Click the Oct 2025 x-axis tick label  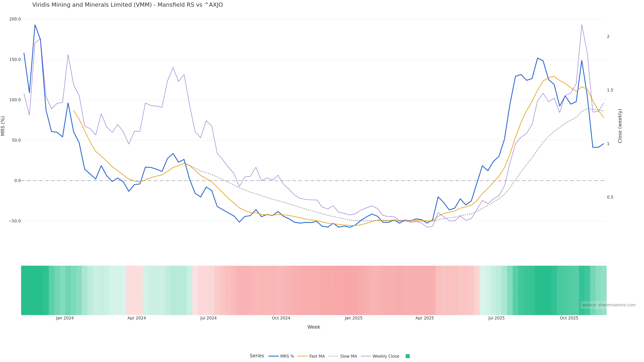click(569, 318)
